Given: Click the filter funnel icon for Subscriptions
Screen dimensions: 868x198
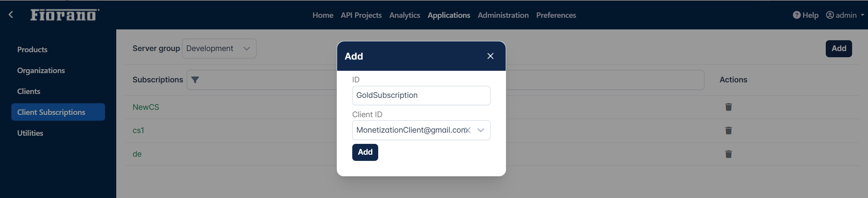Looking at the screenshot, I should (x=195, y=80).
